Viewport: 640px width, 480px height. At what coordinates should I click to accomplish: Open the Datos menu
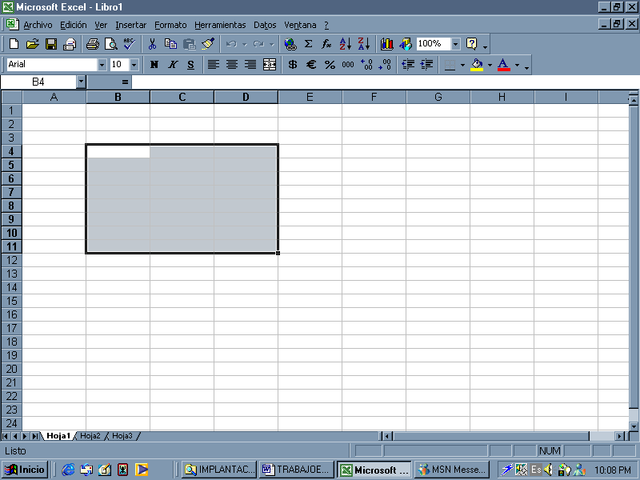click(x=265, y=25)
